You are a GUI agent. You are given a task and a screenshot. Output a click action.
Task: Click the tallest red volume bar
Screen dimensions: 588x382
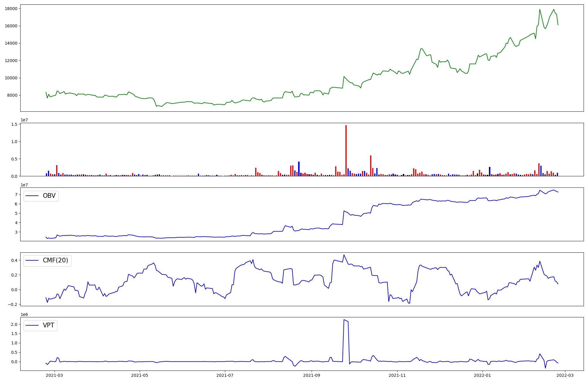point(346,150)
